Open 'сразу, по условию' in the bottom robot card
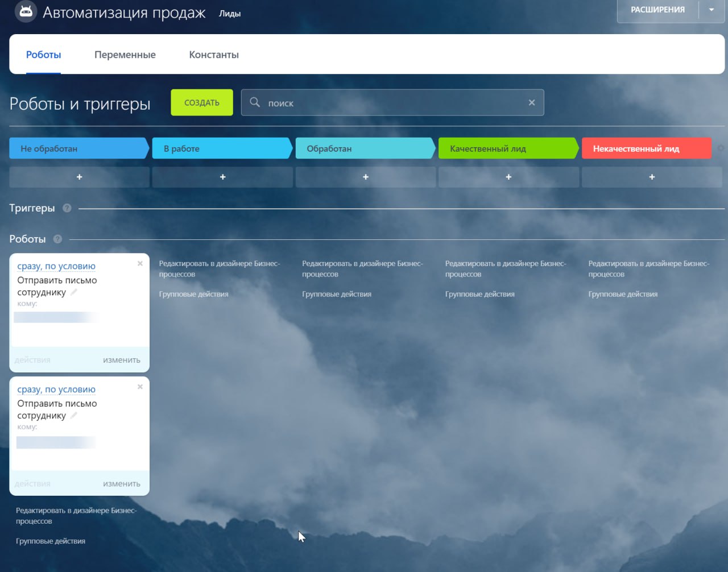This screenshot has height=572, width=728. [x=56, y=389]
